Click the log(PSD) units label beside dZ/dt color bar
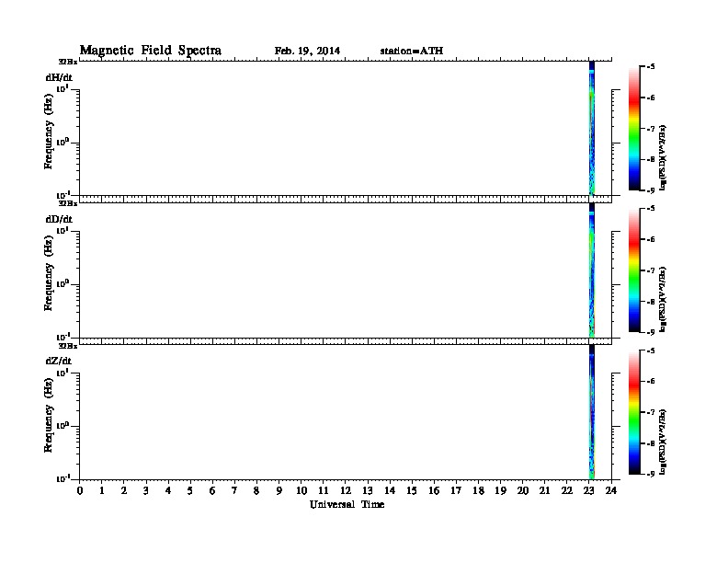Screen dimensions: 728x563 663,442
